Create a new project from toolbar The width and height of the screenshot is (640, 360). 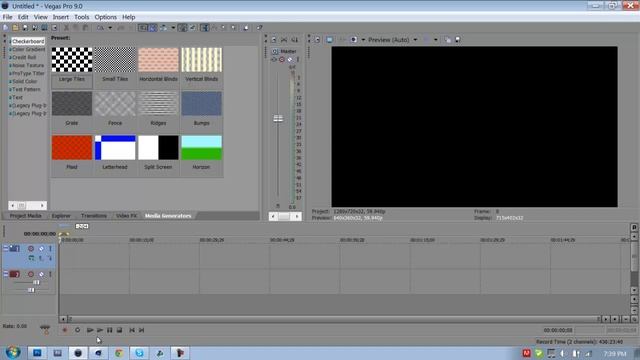(5, 28)
